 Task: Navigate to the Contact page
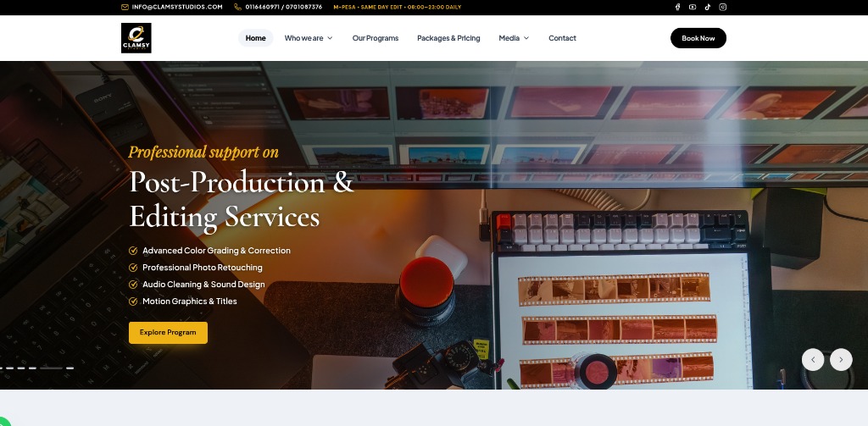(x=563, y=38)
